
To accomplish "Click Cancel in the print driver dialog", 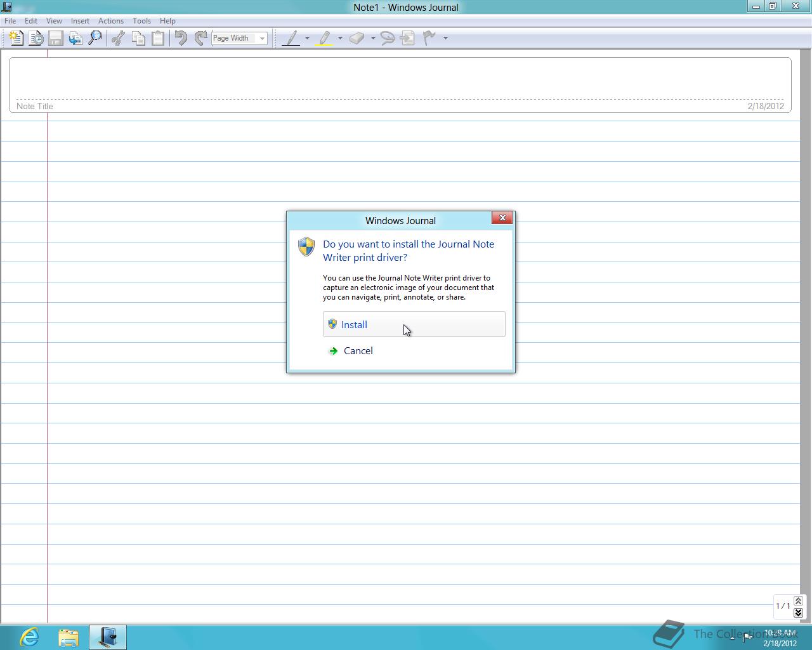I will coord(414,351).
